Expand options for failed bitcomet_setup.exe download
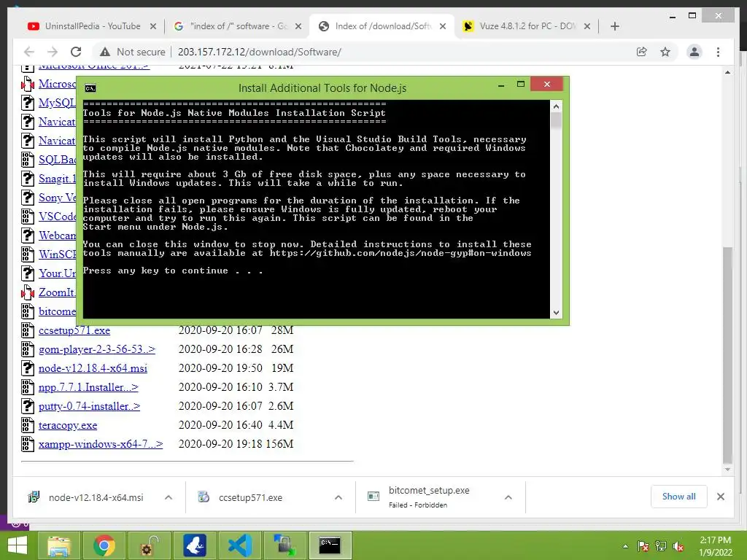 click(508, 497)
